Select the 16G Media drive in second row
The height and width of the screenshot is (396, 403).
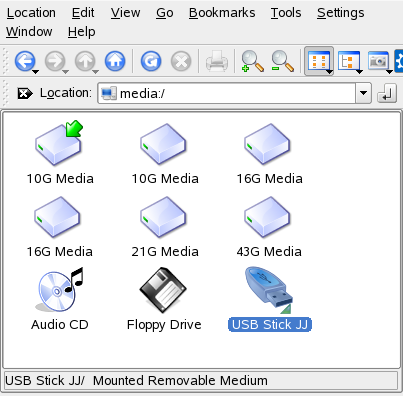coord(57,217)
